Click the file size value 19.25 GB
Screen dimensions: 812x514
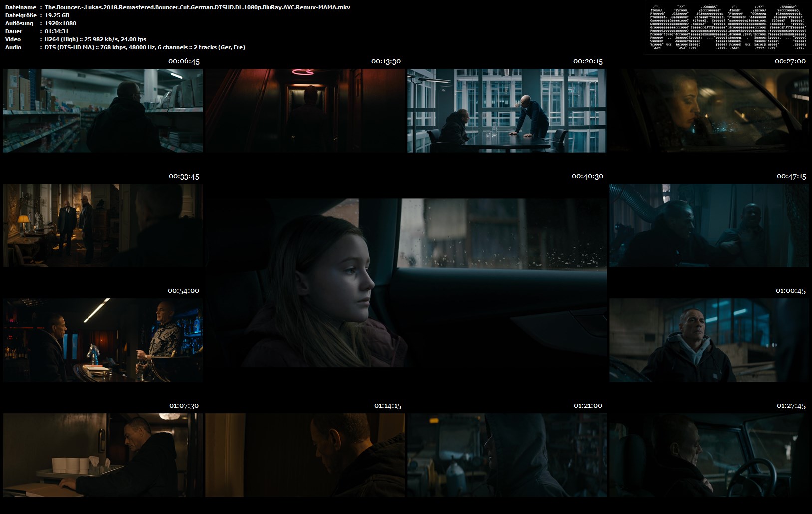[x=57, y=15]
